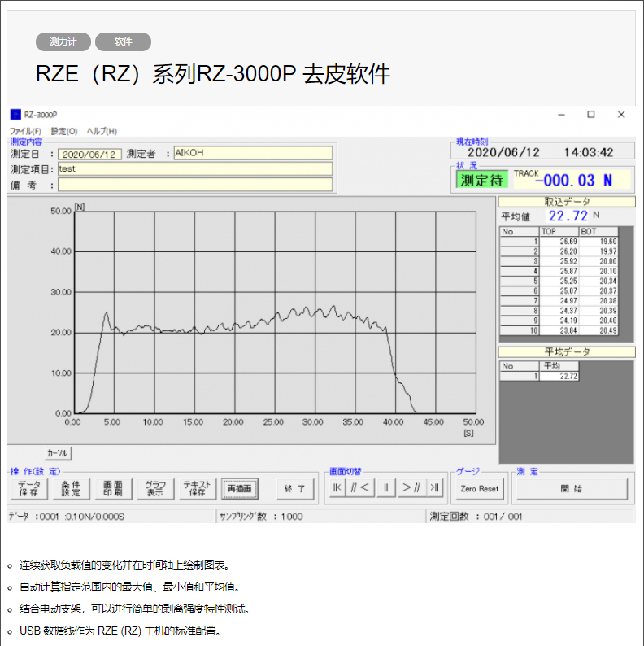Click the グラフ表示 graph display button
This screenshot has width=644, height=646.
point(155,489)
